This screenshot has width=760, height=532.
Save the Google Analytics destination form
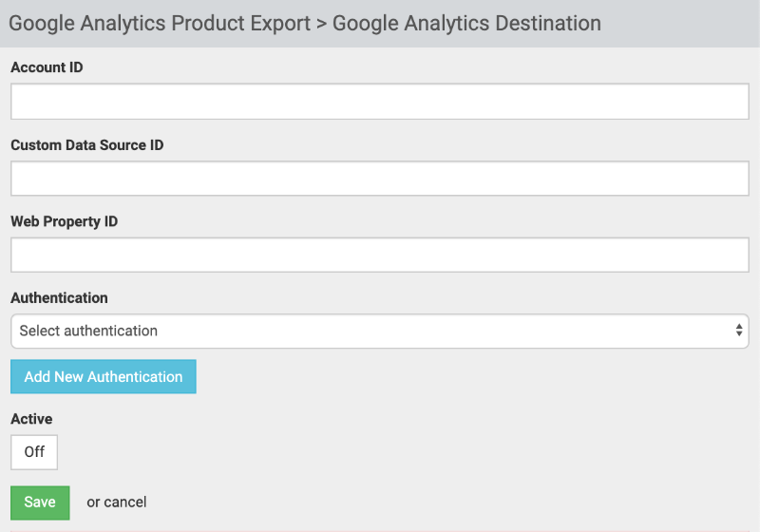pos(40,502)
